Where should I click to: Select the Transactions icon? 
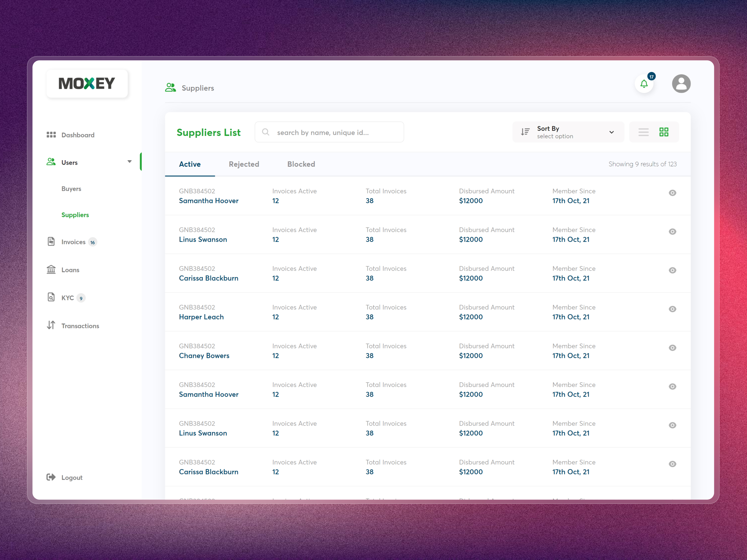point(51,325)
